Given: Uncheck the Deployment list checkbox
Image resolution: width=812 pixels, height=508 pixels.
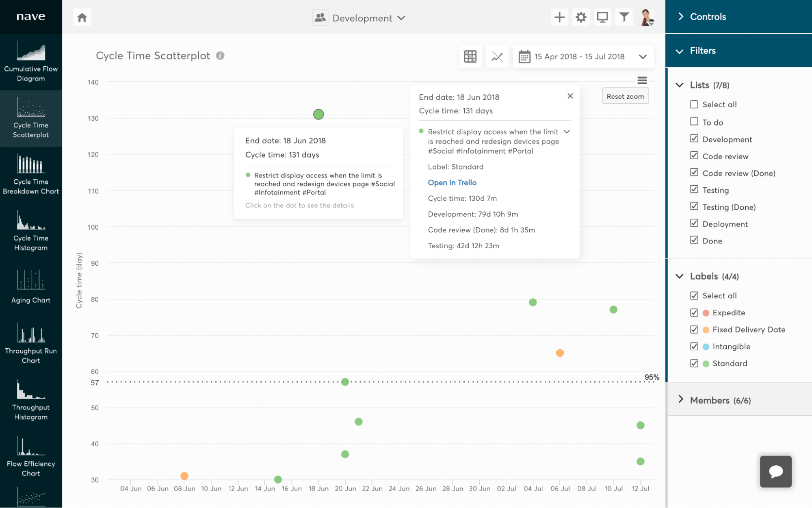Looking at the screenshot, I should 694,223.
